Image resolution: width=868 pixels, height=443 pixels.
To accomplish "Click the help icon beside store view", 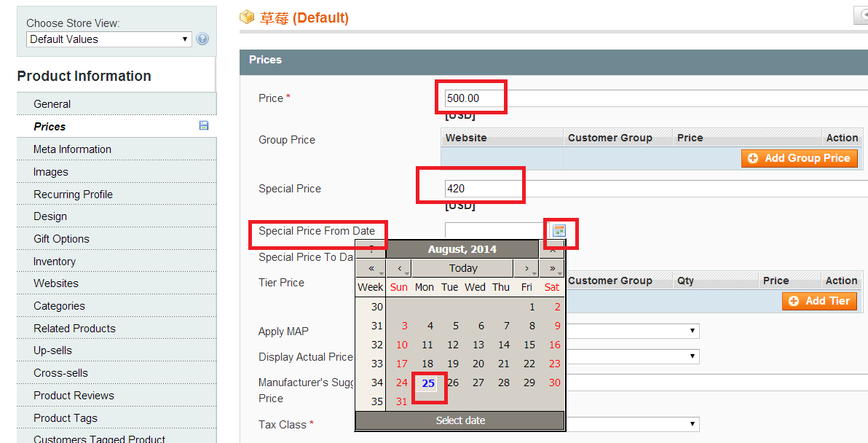I will point(202,39).
